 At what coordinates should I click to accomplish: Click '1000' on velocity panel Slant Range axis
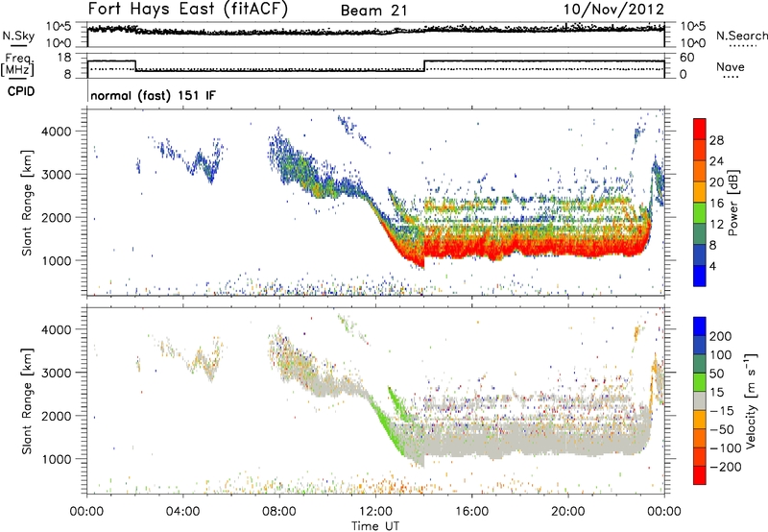tap(56, 459)
